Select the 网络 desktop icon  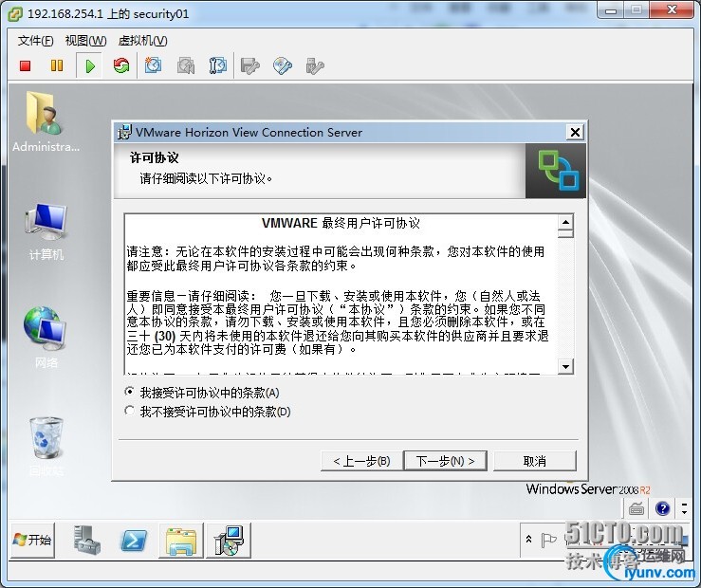(46, 338)
